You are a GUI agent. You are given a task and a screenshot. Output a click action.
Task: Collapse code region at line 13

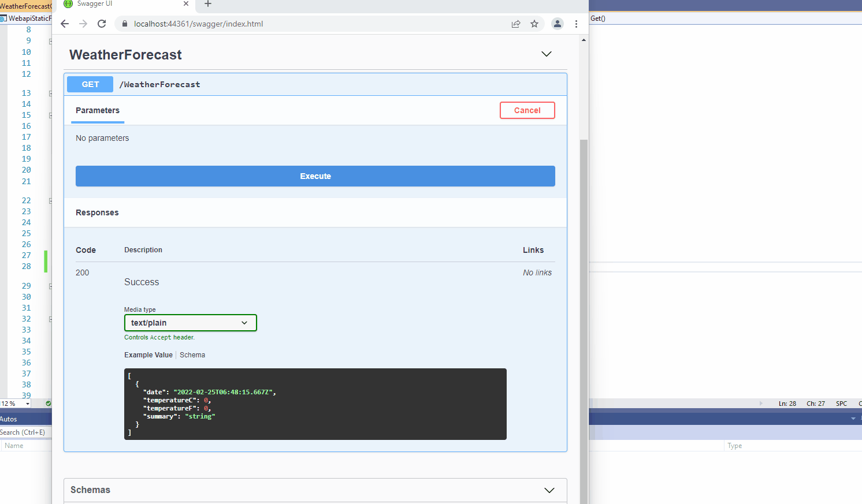(51, 93)
